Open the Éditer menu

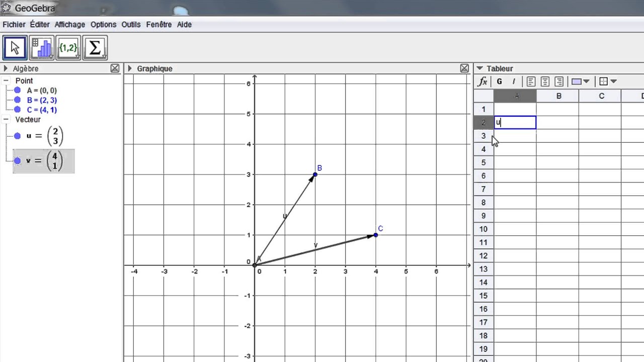coord(40,24)
